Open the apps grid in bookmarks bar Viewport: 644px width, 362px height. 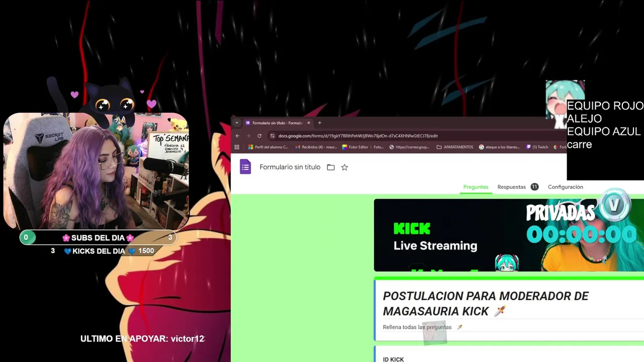click(x=237, y=147)
